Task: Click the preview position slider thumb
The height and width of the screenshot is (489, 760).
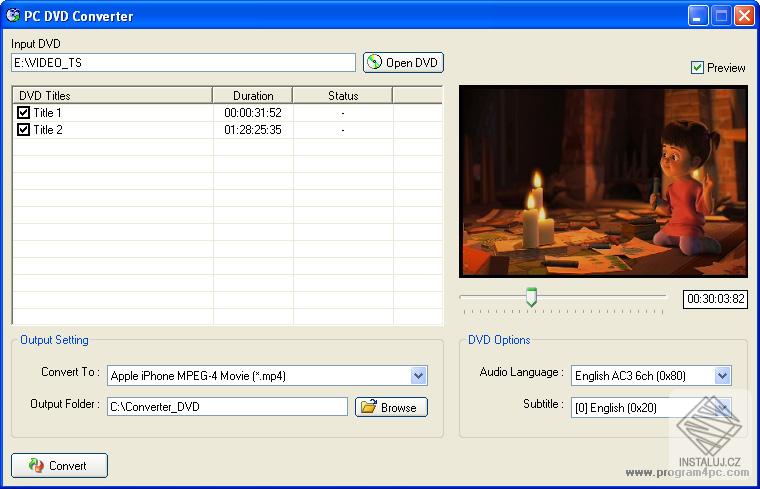Action: pyautogui.click(x=531, y=297)
